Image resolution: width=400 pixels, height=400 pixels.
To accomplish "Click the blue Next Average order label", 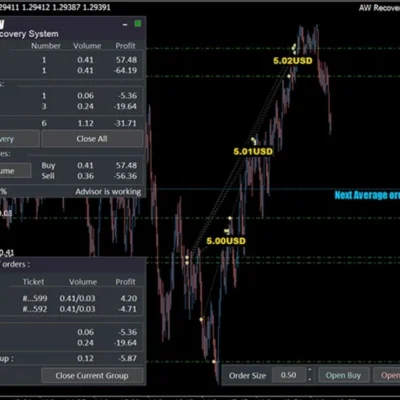I will (367, 195).
